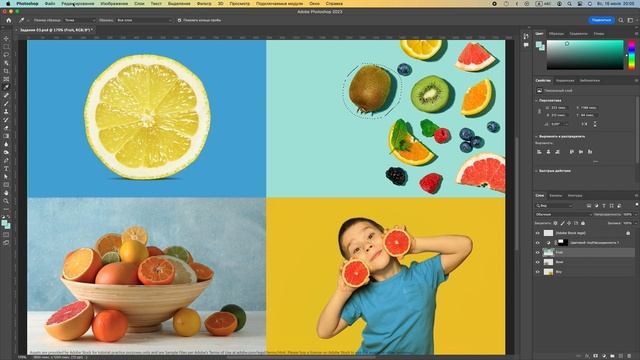Image resolution: width=640 pixels, height=360 pixels.
Task: Click the Photoshop app menu
Action: tap(27, 3)
